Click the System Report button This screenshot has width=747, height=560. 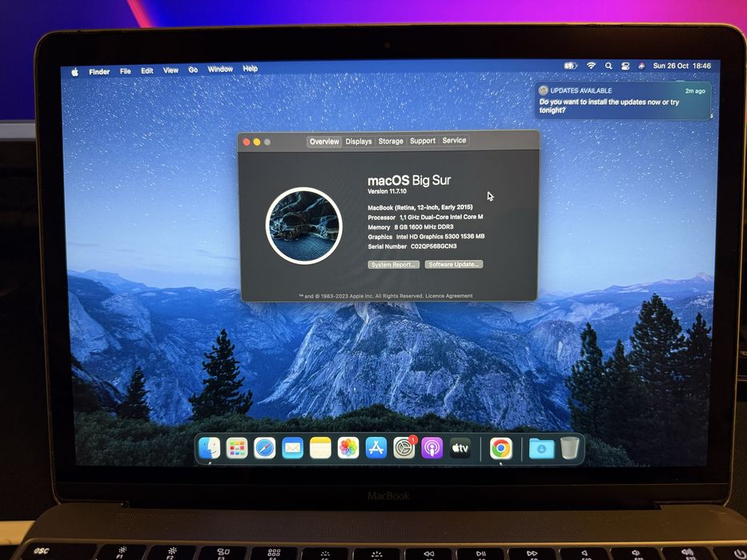(393, 265)
